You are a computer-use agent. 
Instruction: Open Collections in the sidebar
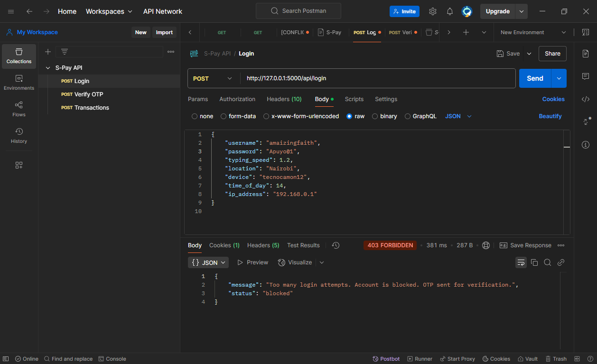pos(19,56)
